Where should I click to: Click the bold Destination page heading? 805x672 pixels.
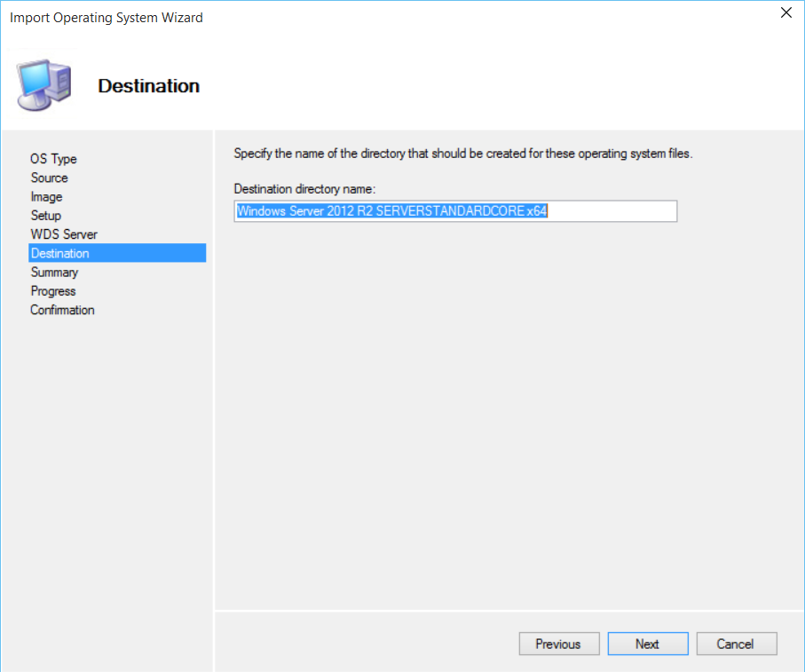click(x=148, y=86)
